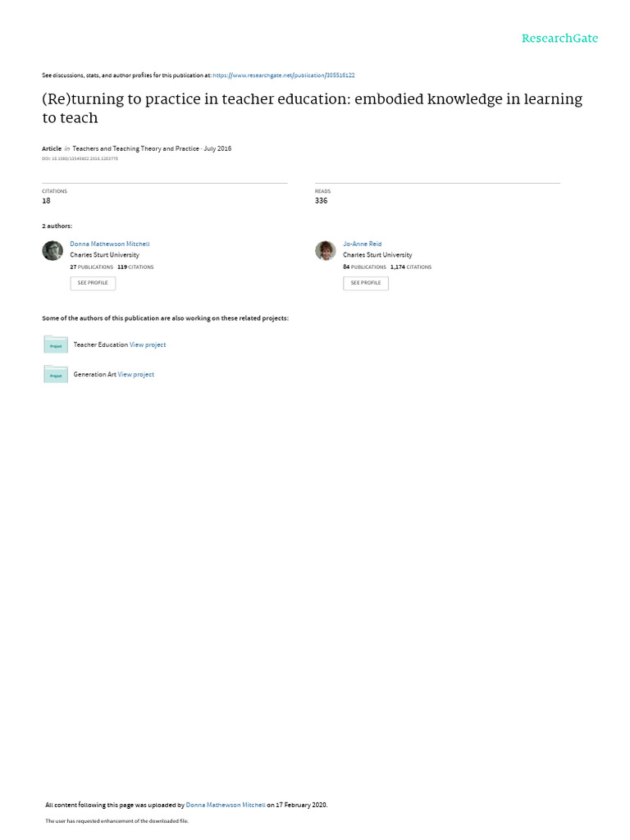Click the 27 publications stat for Donna

(x=92, y=267)
